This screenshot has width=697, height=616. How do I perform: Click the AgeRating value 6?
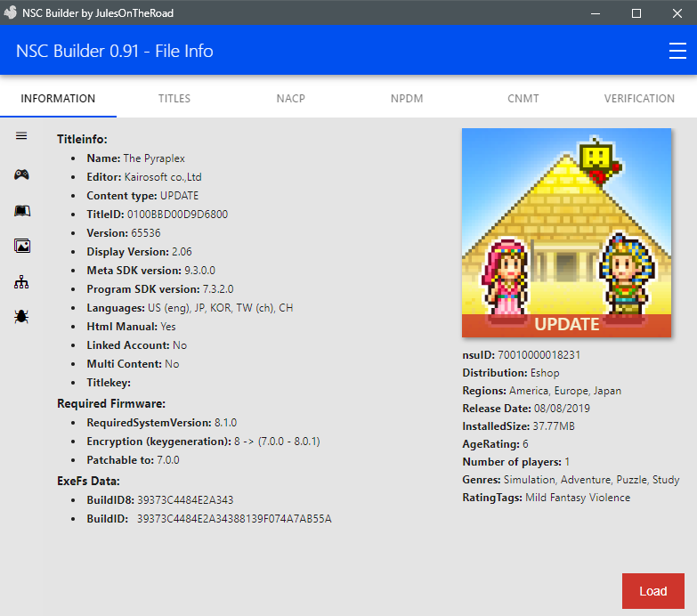pos(525,443)
